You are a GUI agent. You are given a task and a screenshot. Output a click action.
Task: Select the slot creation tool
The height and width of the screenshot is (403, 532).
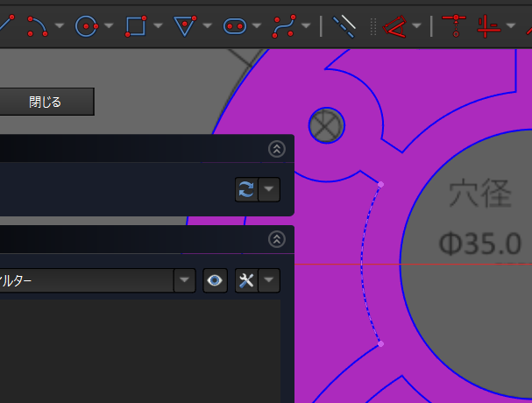click(x=234, y=26)
